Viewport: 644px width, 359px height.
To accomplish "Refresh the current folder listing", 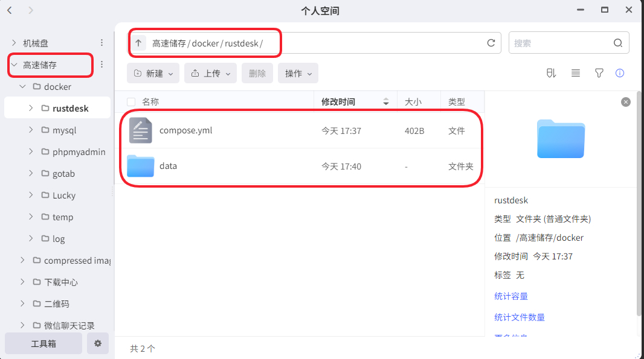I will click(491, 43).
